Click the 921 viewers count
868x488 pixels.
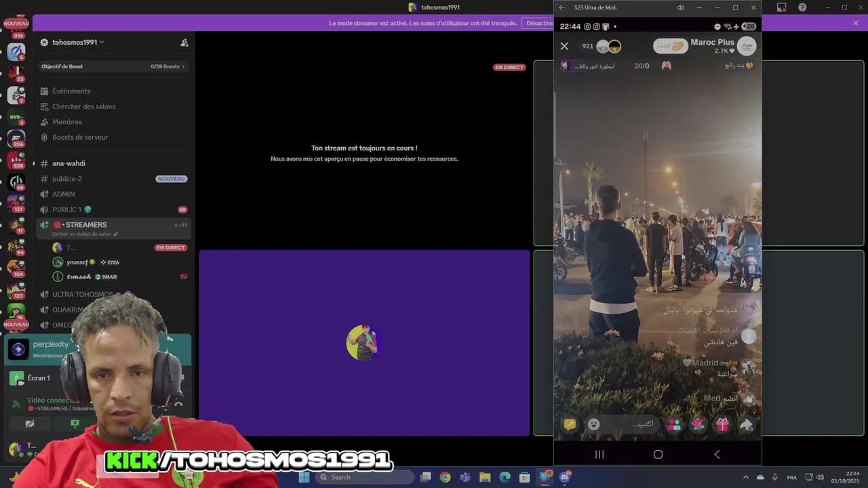click(587, 46)
